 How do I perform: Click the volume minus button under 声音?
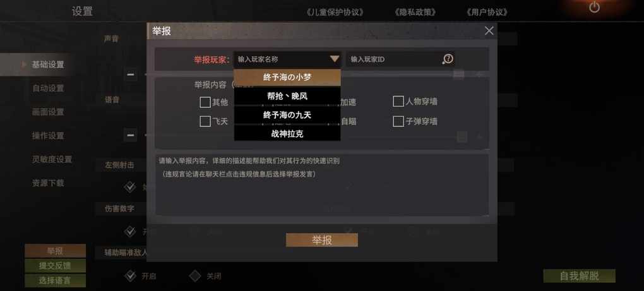pyautogui.click(x=130, y=74)
